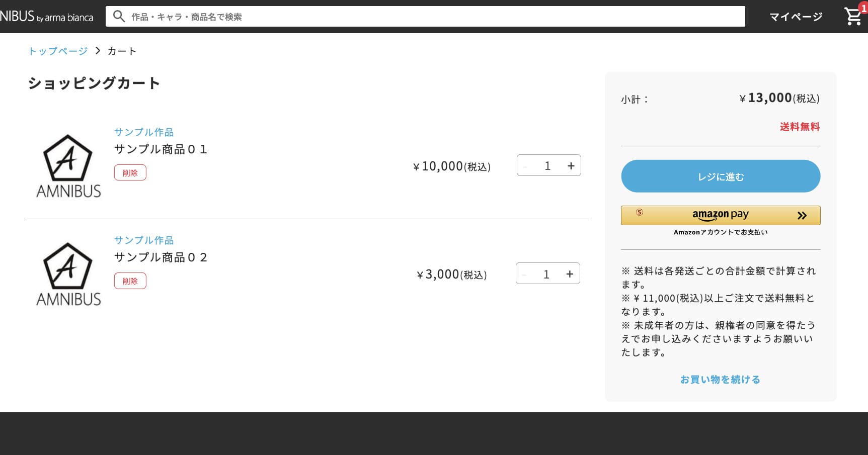The width and height of the screenshot is (868, 455).
Task: Delete サンプル商品０１ with 削除 button
Action: pos(130,172)
